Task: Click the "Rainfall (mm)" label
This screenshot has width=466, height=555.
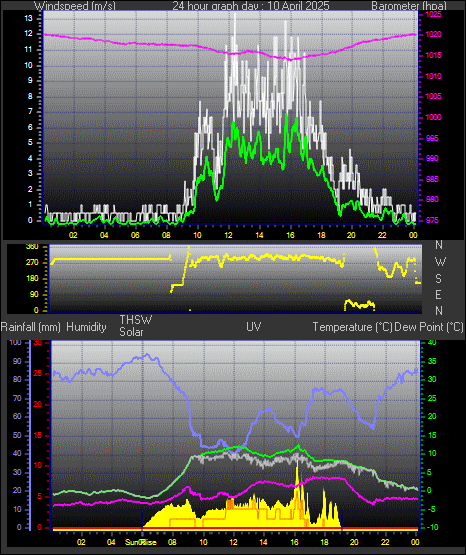Action: pos(30,327)
